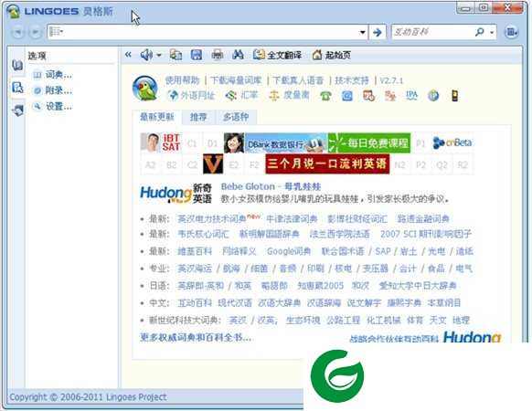Select the bottom sidebar panel icon

tap(17, 111)
